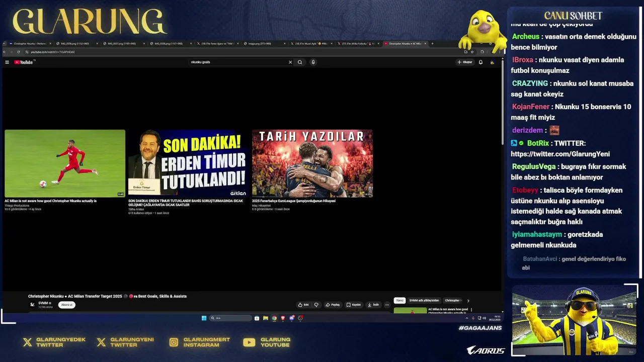This screenshot has height=362, width=644.
Task: Open the RegulusVega username in chat
Action: click(533, 166)
